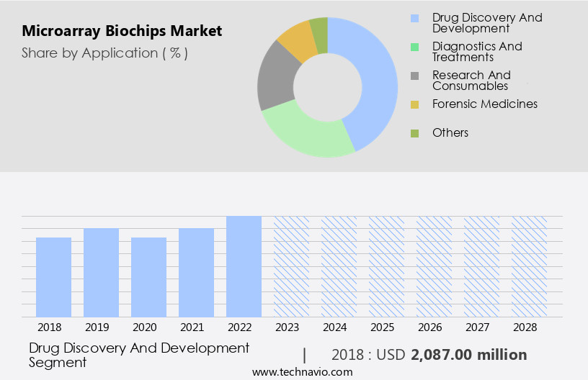
Task: Click the 2020 solid blue bar
Action: (148, 277)
